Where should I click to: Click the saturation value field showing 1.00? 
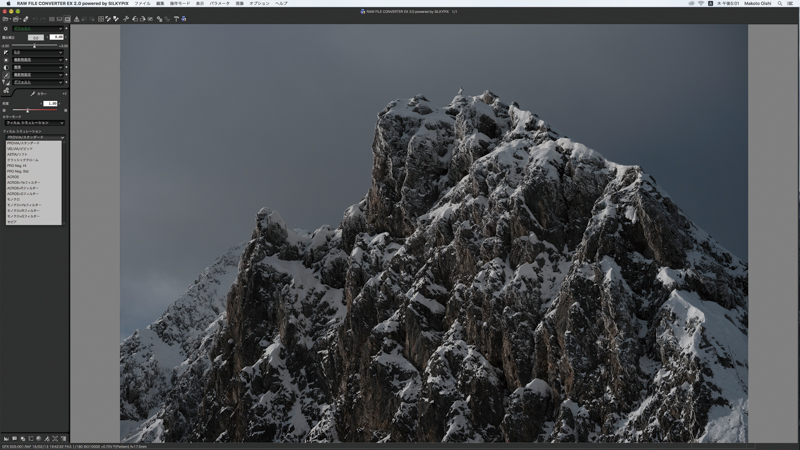tap(50, 104)
